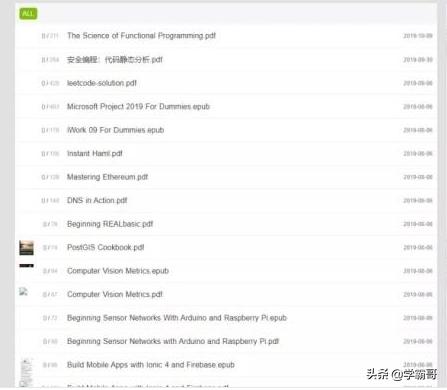Open PostGIS Cookbook.pdf

pos(105,247)
